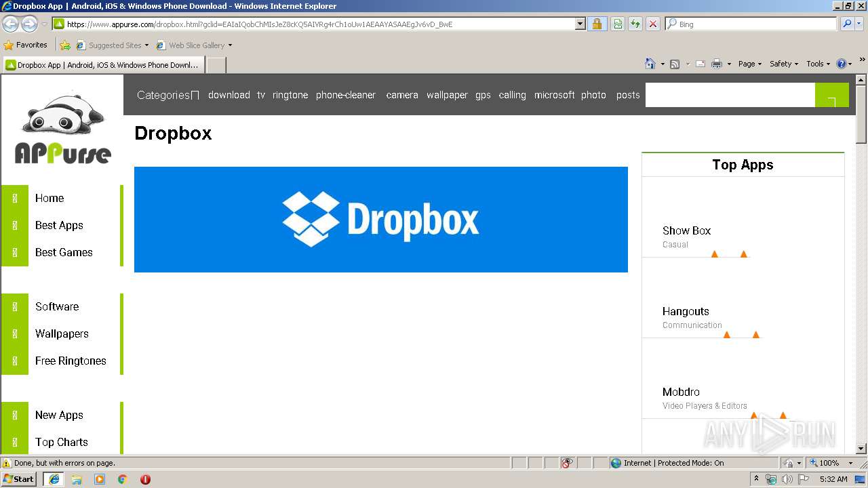
Task: Click the Help question-mark icon
Action: tap(842, 64)
